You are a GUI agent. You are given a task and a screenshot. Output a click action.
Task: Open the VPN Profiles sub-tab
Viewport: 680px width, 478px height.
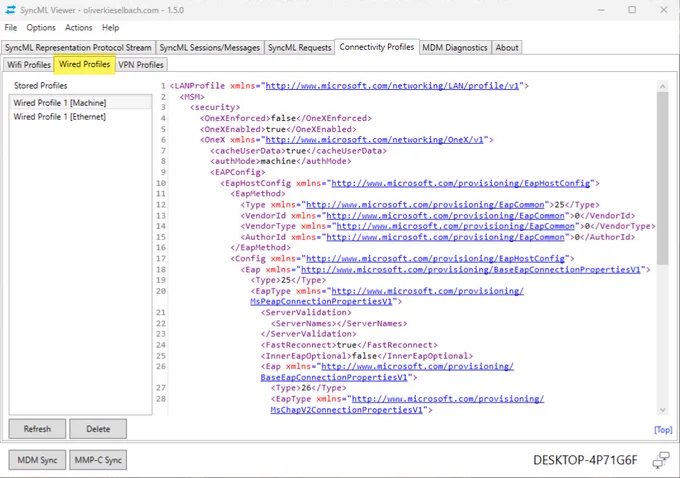(141, 65)
